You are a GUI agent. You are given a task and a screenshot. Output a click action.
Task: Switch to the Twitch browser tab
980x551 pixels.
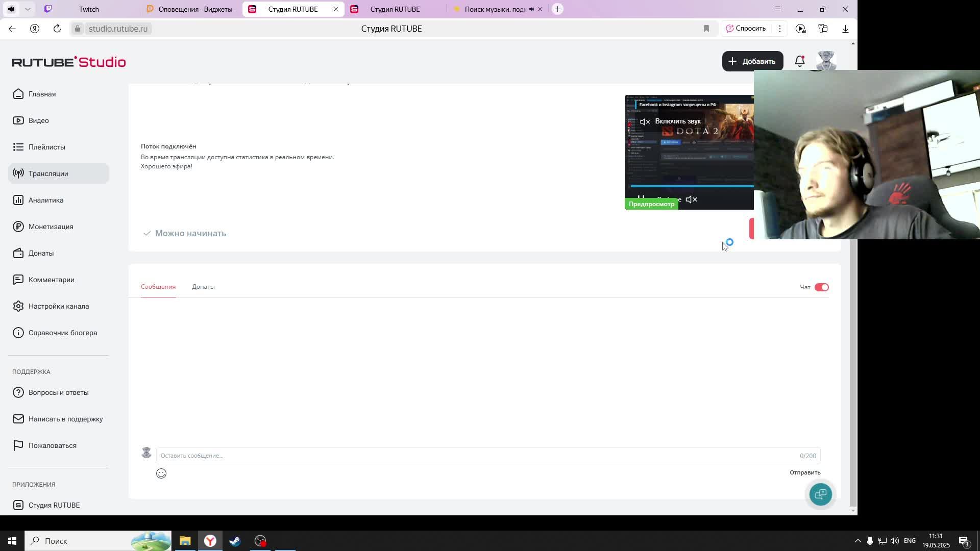(89, 9)
